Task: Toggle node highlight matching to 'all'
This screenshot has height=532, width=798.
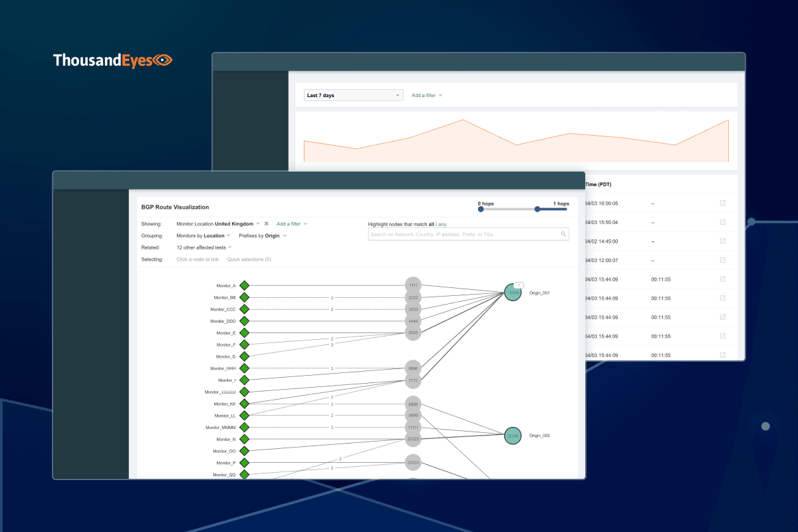Action: pos(431,224)
